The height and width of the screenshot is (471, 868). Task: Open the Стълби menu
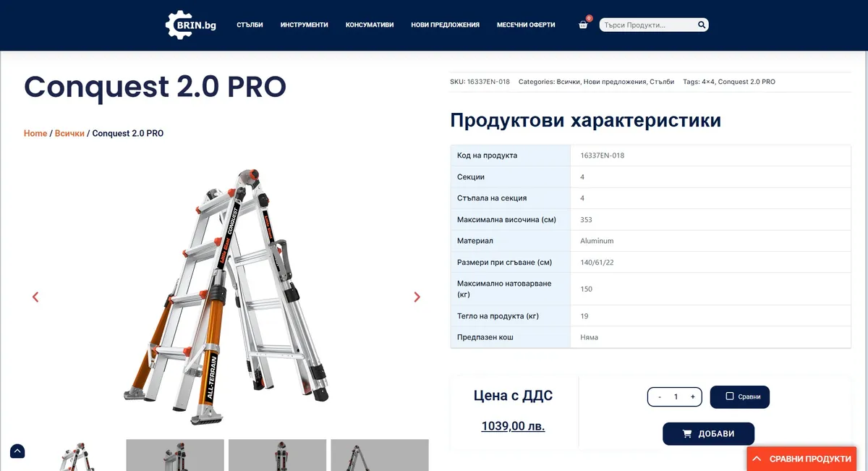point(250,25)
